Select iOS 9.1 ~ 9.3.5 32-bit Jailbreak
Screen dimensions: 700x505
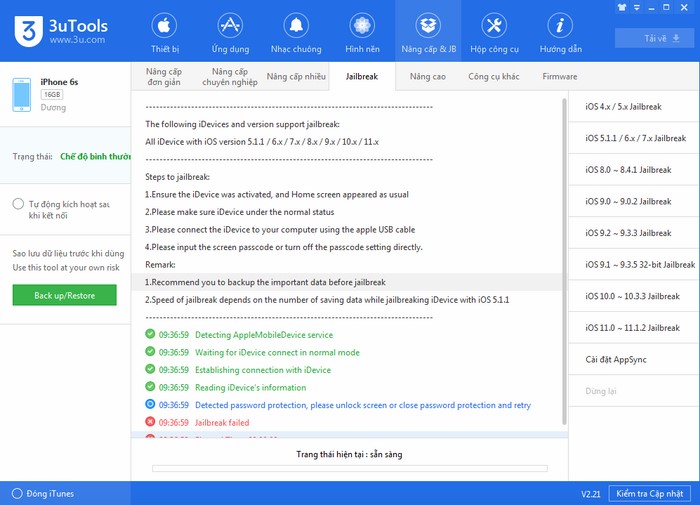[x=633, y=265]
